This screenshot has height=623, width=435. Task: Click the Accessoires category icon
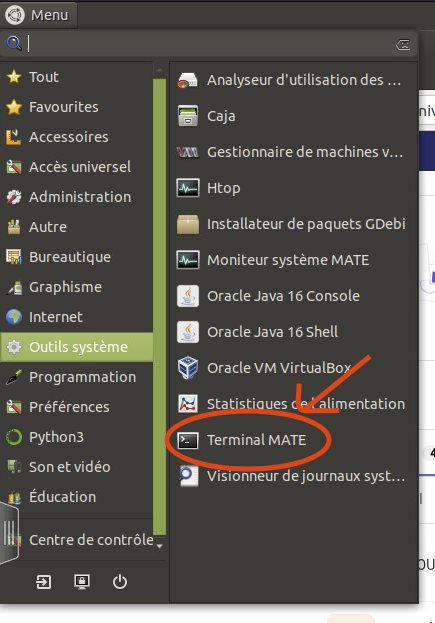point(14,137)
